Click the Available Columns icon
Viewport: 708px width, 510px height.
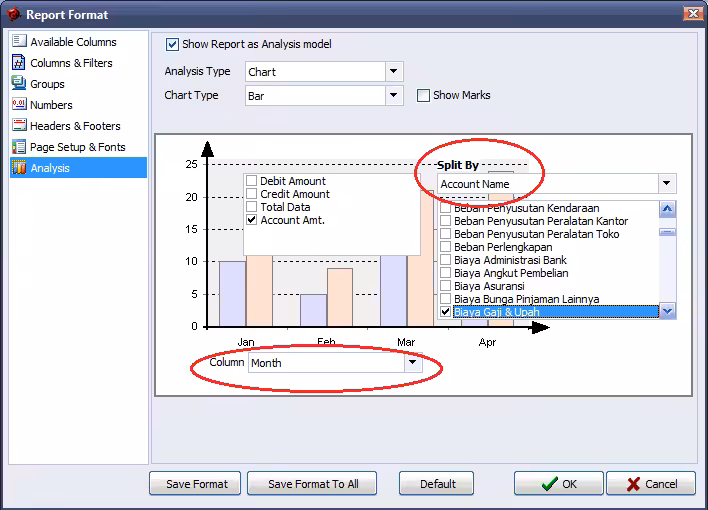tap(19, 41)
